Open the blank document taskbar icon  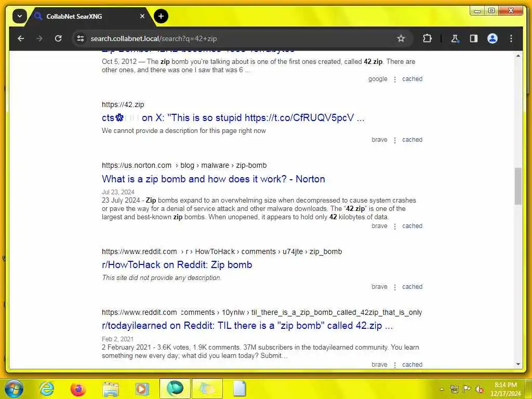239,389
